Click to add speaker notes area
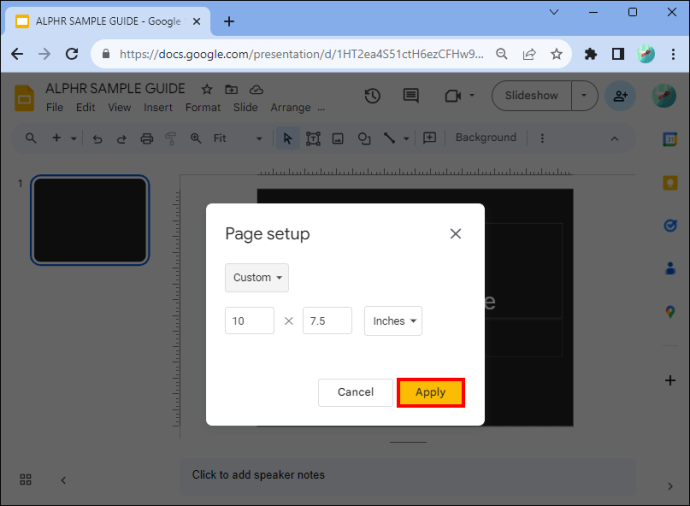 [407, 475]
